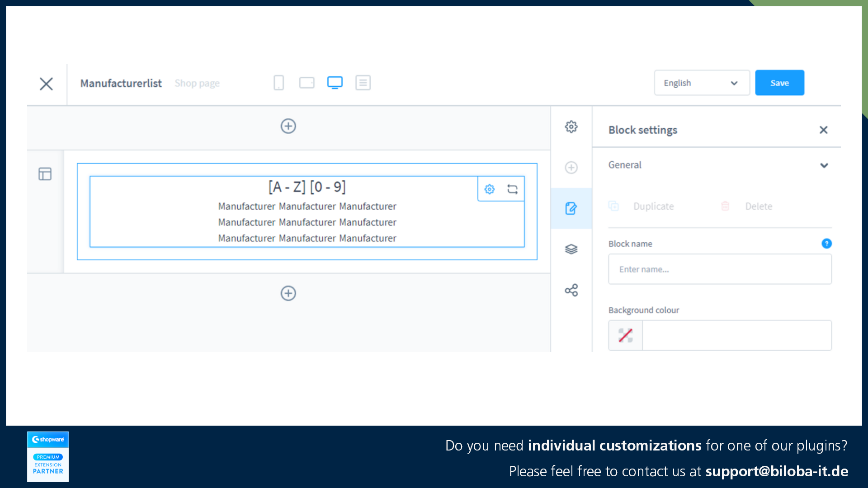Select the mobile viewport toggle

tap(279, 82)
